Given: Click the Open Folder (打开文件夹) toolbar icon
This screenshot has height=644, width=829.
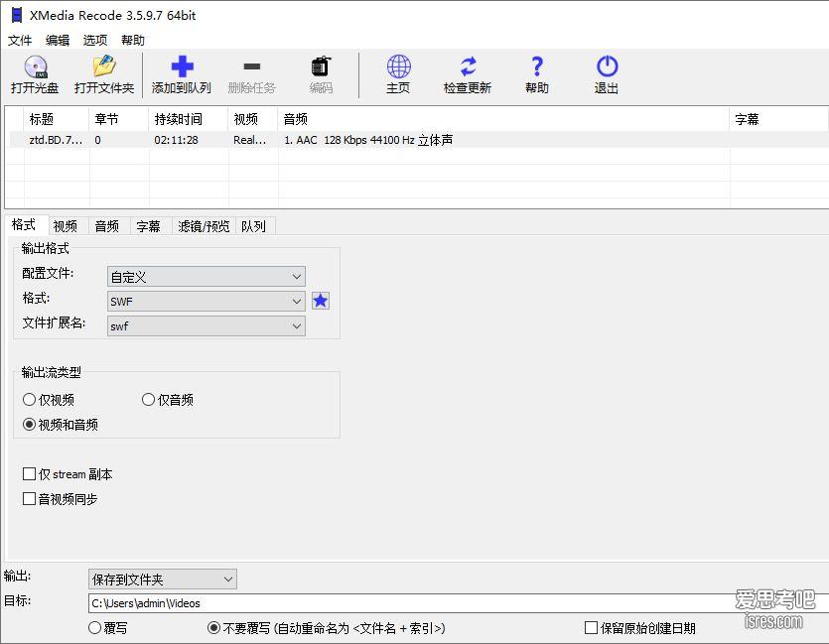Looking at the screenshot, I should click(x=104, y=66).
